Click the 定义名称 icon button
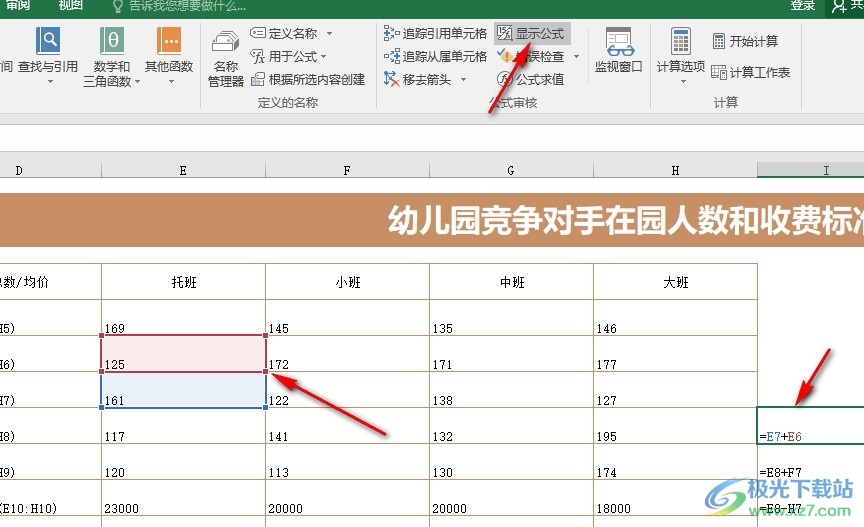 [x=258, y=33]
